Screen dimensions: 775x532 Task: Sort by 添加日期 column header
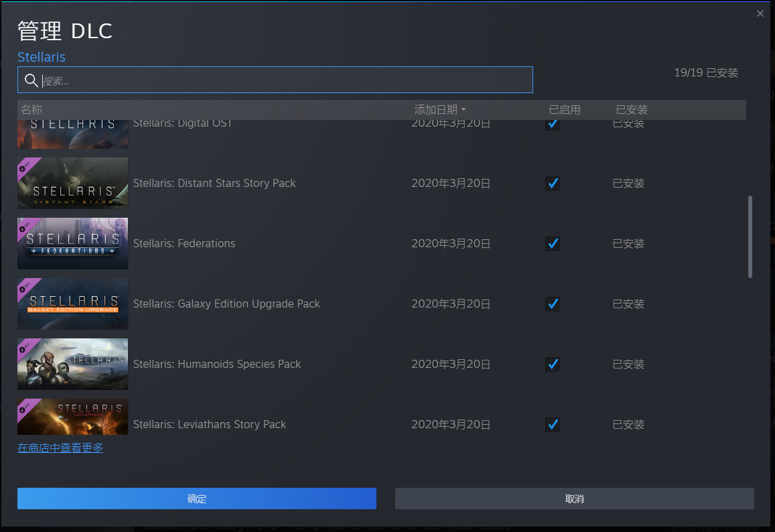point(440,109)
